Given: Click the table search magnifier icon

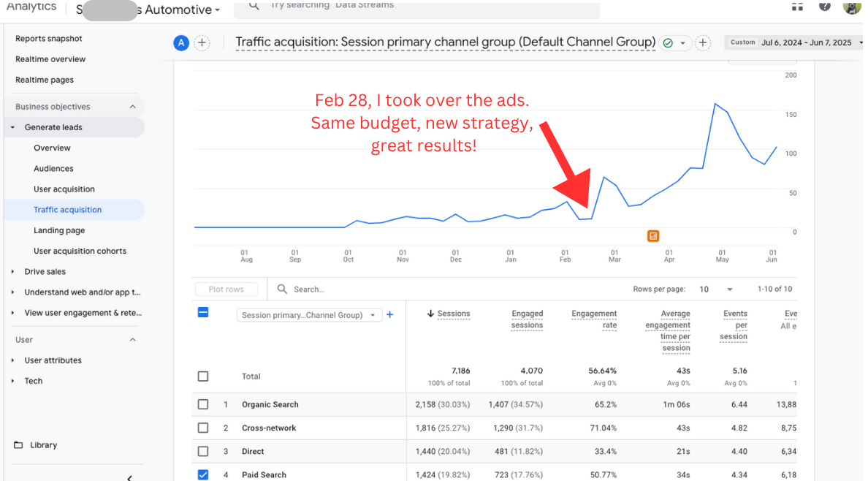Looking at the screenshot, I should point(282,289).
